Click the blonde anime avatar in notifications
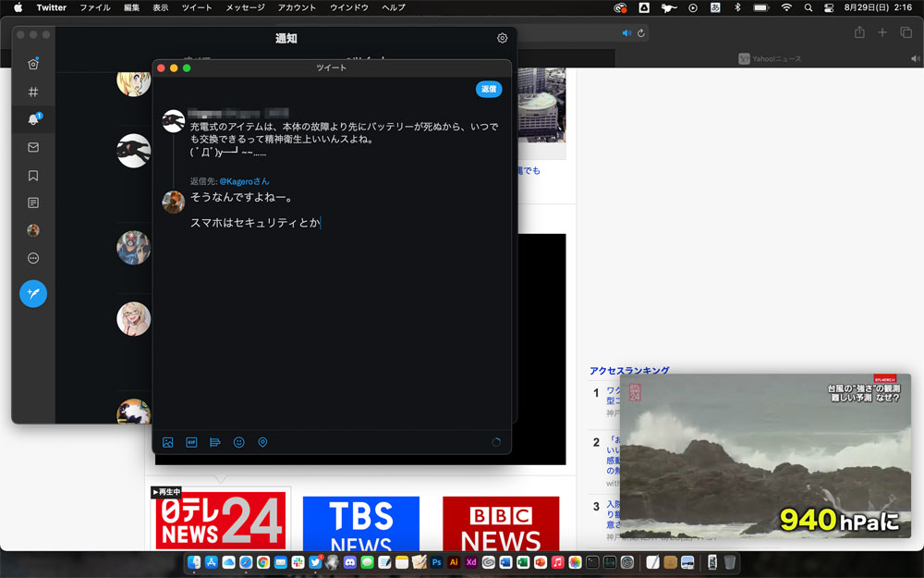Image resolution: width=924 pixels, height=578 pixels. click(x=134, y=82)
